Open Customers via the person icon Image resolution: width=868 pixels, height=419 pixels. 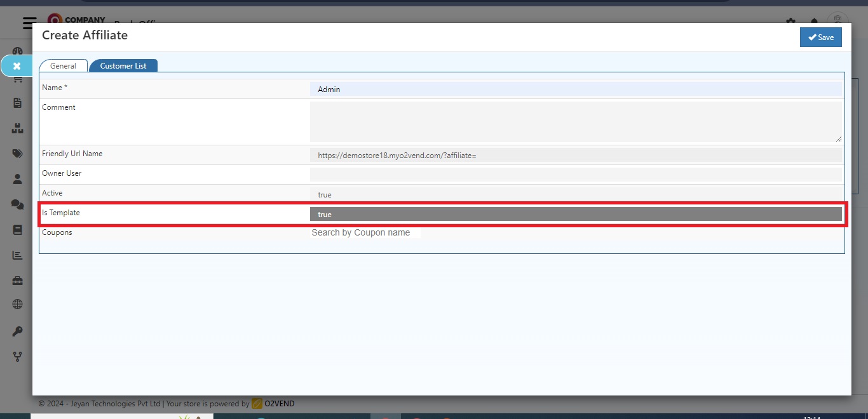click(17, 178)
